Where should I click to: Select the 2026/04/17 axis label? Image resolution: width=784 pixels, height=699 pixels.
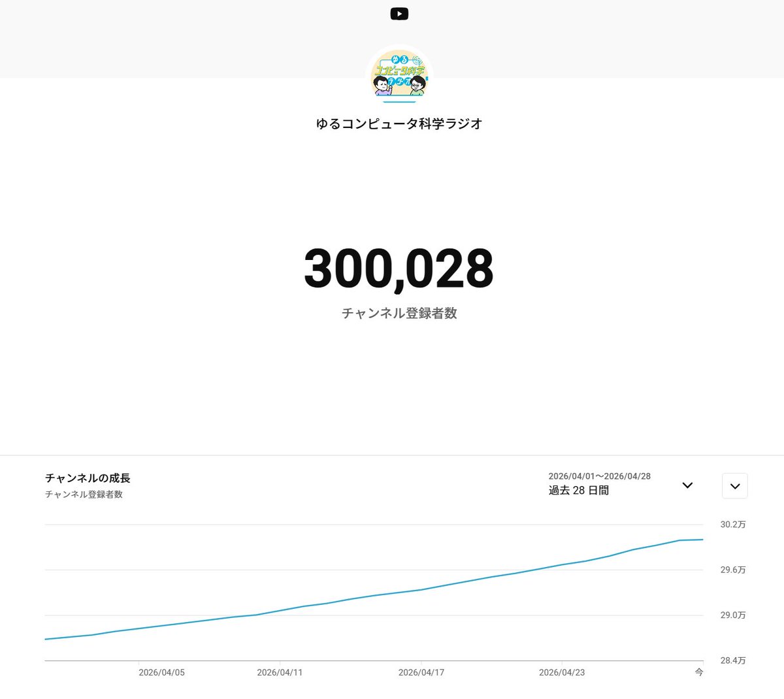coord(422,672)
